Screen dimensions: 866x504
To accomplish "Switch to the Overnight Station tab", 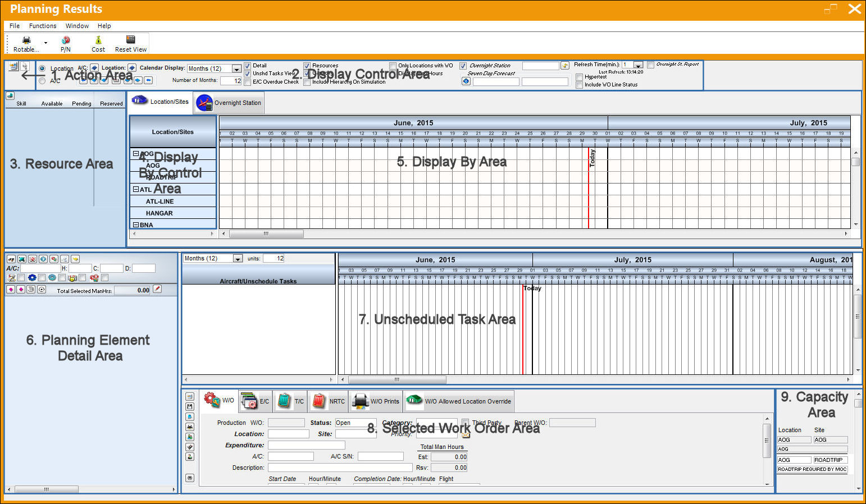I will click(x=229, y=103).
